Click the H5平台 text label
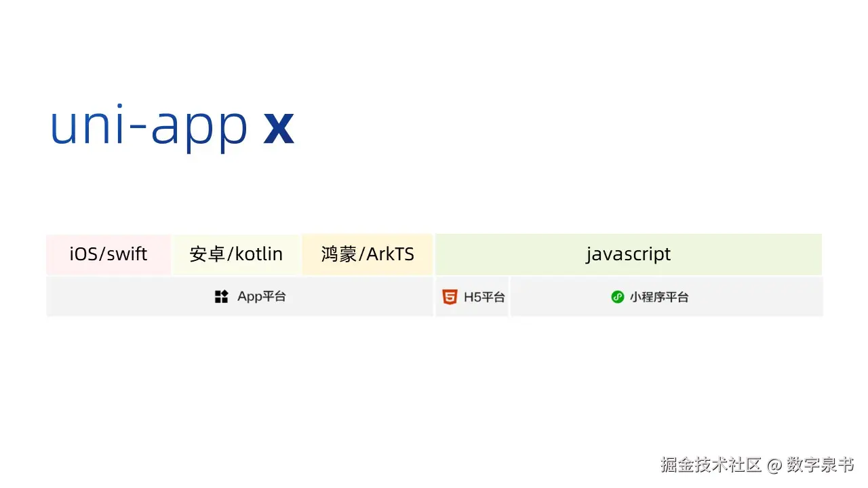The image size is (868, 488). coord(484,297)
